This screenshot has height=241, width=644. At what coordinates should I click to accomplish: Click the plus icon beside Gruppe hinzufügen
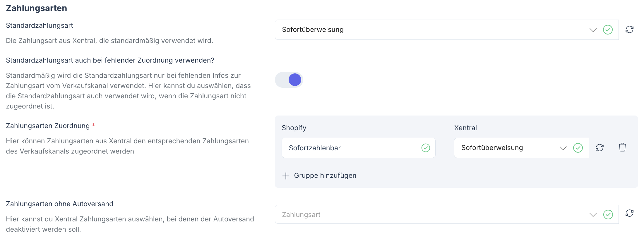pos(285,175)
